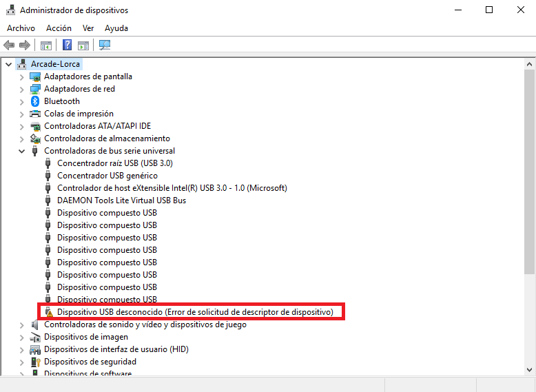This screenshot has height=392, width=536.
Task: Click the blue Bluetooth icon
Action: tap(35, 101)
